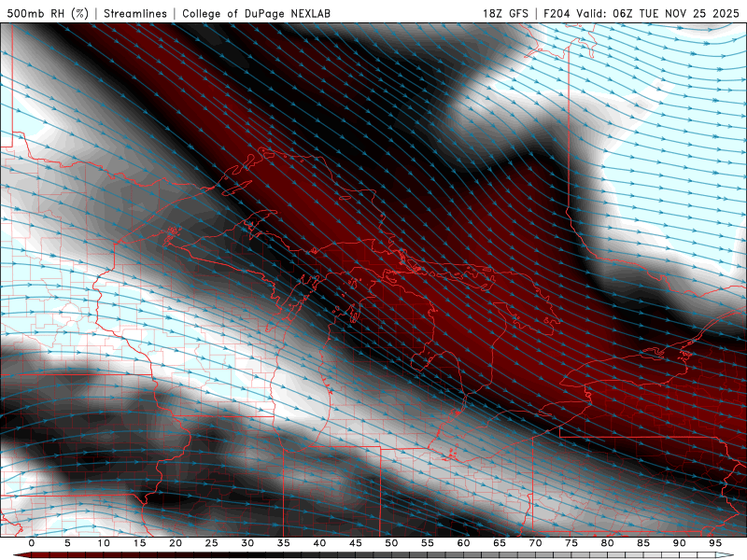Click the '45' tick label on the color scale

tap(356, 543)
